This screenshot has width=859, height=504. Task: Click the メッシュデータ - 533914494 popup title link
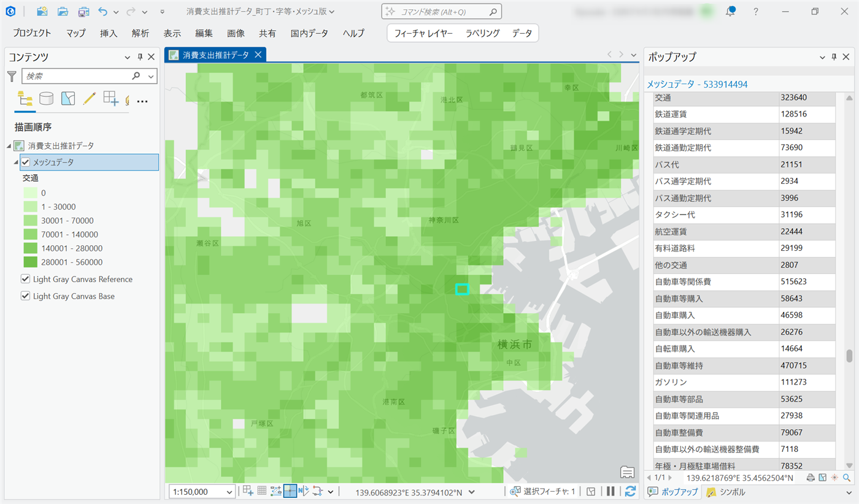tap(697, 84)
